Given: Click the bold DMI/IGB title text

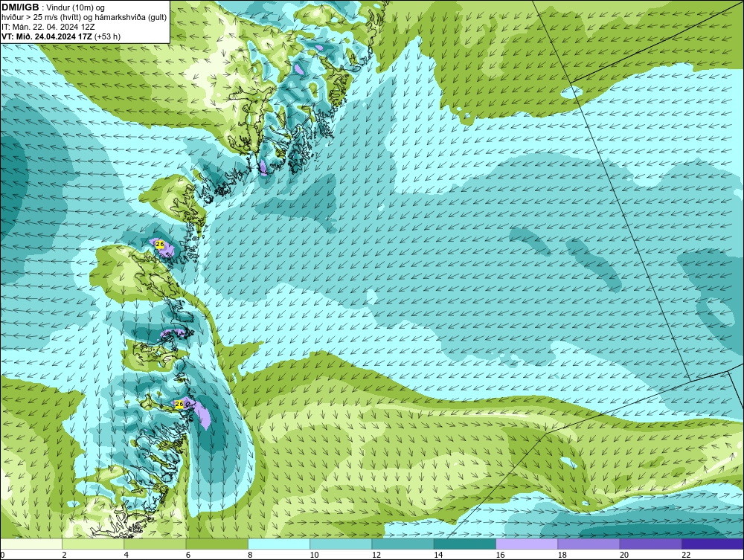Looking at the screenshot, I should click(20, 7).
